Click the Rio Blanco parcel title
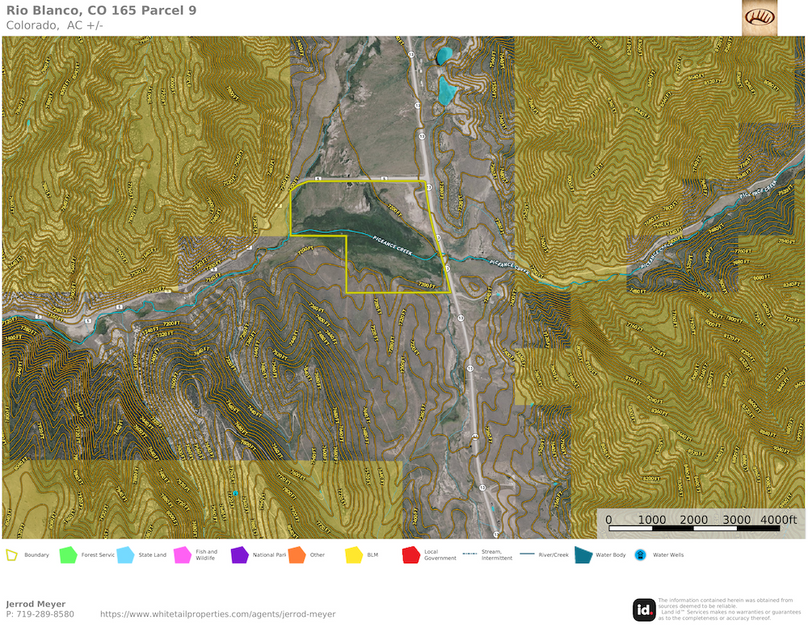Screen dimensions: 808x625 (101, 10)
